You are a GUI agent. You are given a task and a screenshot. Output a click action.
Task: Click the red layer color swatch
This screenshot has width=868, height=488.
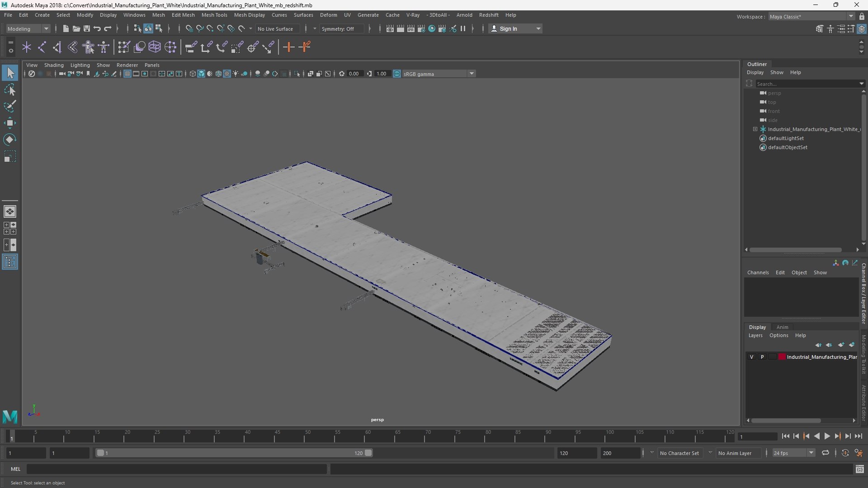[782, 357]
